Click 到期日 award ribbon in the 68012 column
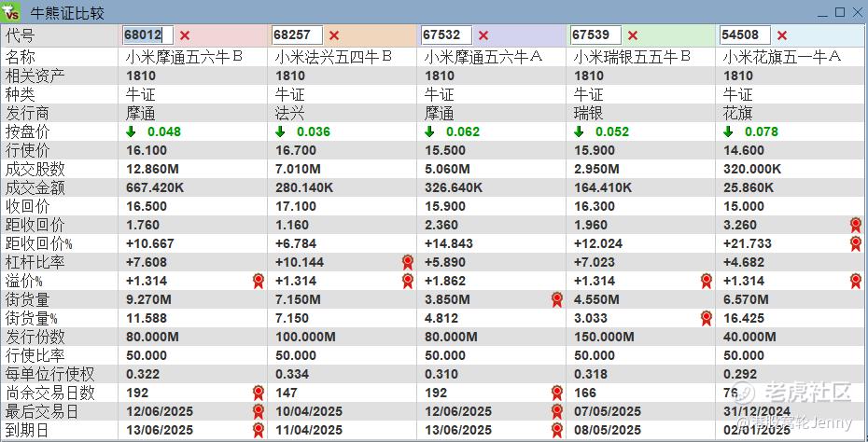This screenshot has width=868, height=442. pyautogui.click(x=259, y=431)
